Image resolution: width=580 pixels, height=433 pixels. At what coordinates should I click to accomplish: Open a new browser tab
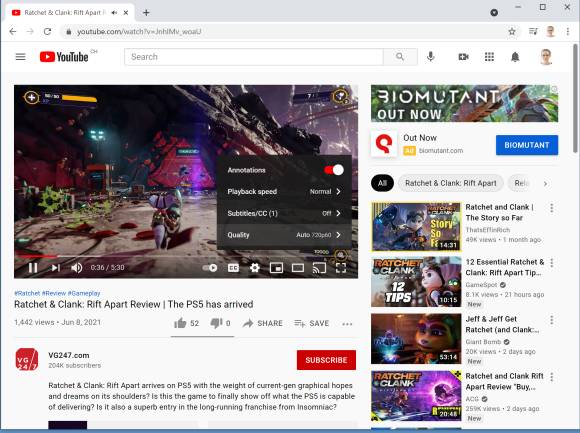tap(146, 13)
